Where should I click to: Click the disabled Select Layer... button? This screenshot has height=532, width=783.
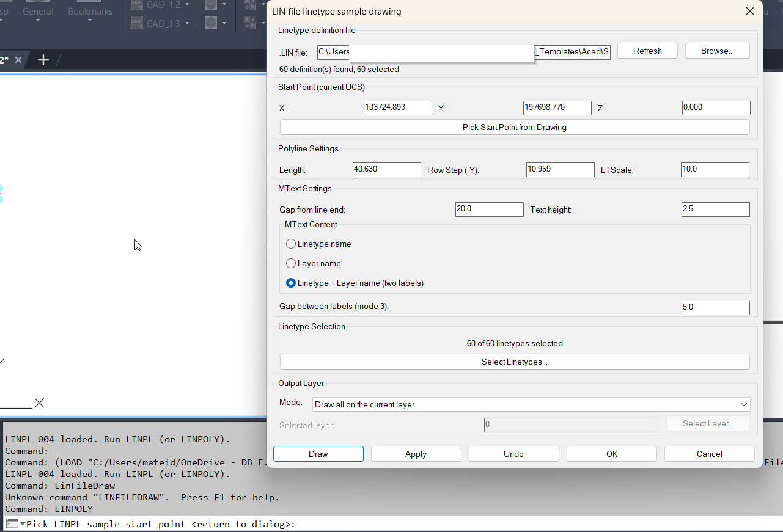pos(708,423)
